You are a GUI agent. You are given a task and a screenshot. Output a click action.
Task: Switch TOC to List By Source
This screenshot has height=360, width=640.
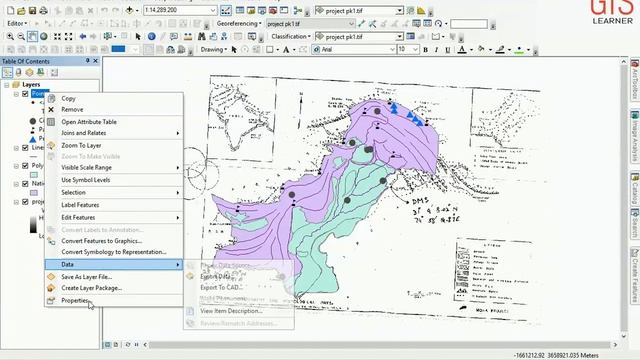(x=18, y=73)
